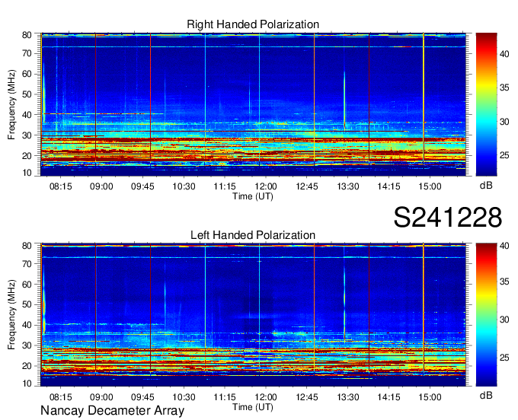
Task: Click the 08:15 tick label under Right Handed plot
Action: 60,186
